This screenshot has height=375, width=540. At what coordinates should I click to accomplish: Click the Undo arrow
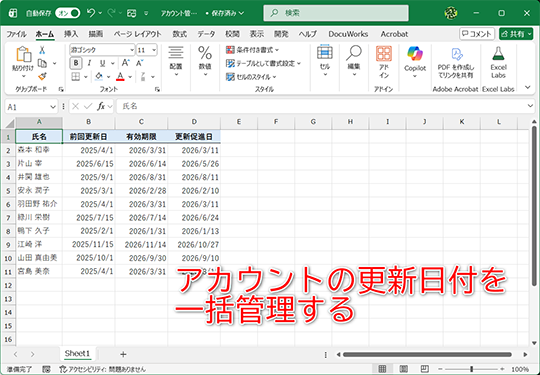[91, 13]
